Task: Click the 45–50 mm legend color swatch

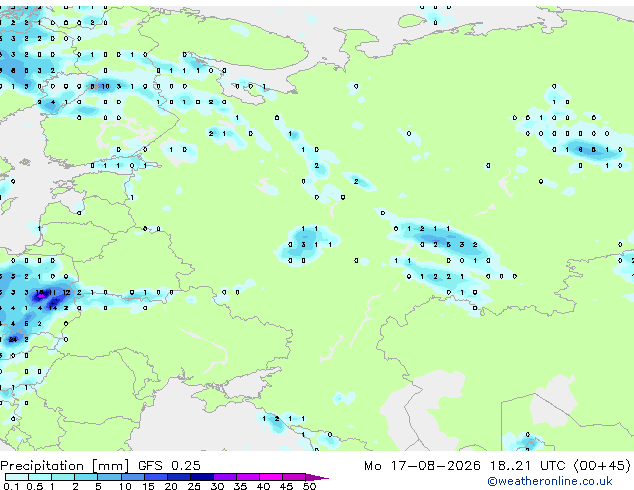Action: [294, 477]
